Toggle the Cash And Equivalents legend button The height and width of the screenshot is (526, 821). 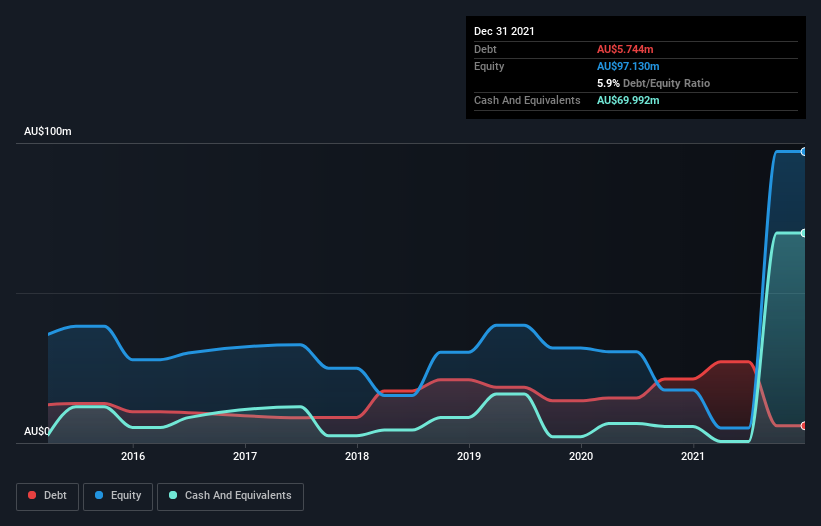[230, 496]
